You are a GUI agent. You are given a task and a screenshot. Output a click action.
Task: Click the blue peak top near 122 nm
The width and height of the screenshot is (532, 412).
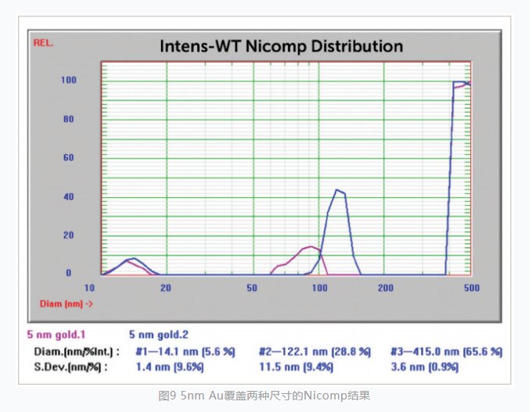point(338,190)
